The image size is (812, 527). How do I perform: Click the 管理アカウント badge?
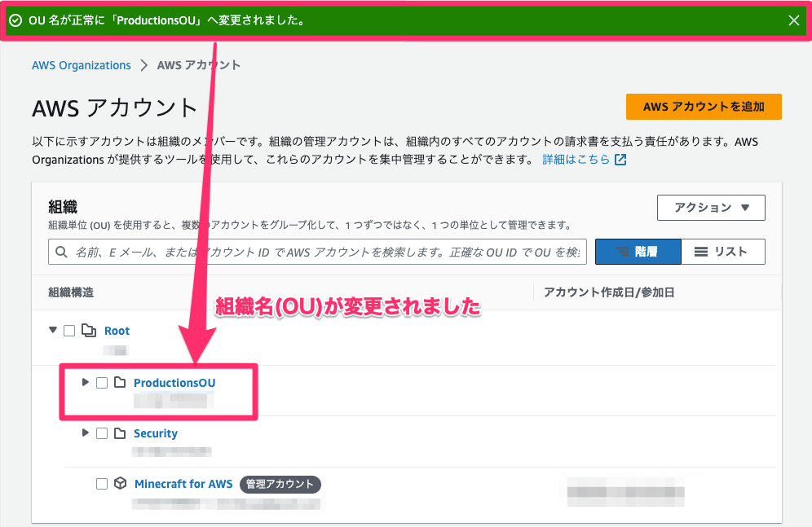click(x=280, y=484)
